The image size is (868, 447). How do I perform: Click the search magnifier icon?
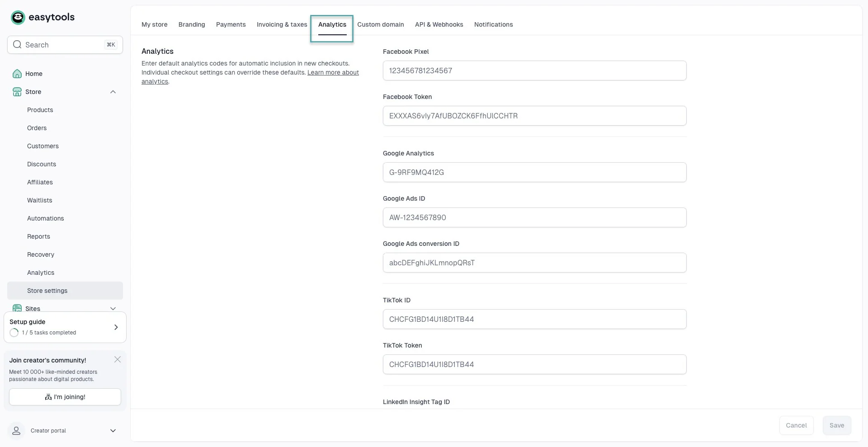17,44
